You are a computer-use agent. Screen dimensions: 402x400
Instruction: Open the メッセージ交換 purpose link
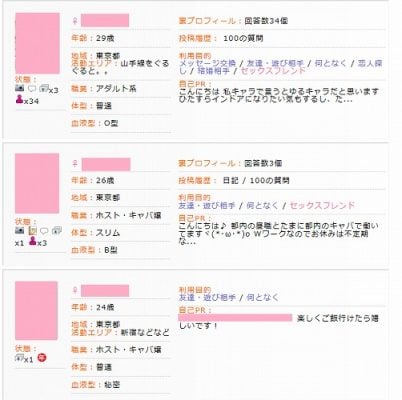208,63
